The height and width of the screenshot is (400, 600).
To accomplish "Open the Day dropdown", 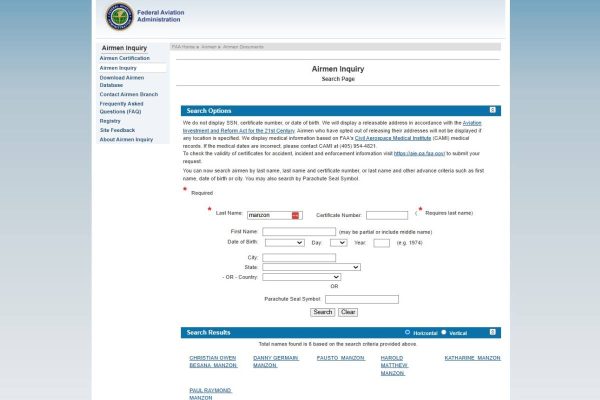I will tap(339, 243).
